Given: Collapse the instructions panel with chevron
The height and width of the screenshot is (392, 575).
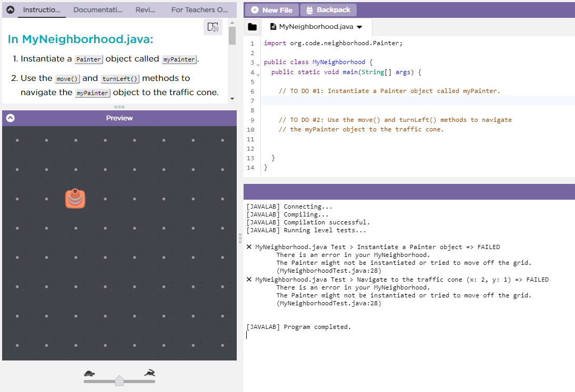Looking at the screenshot, I should pos(10,10).
